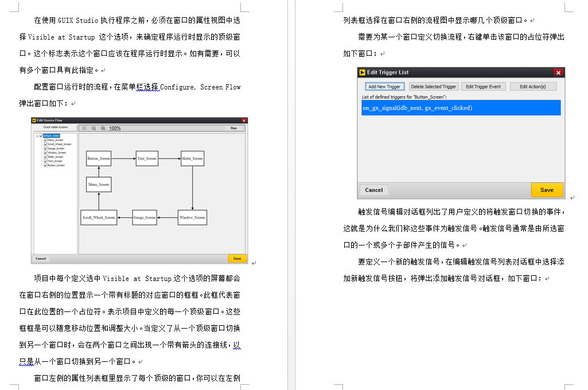
Task: Select the on_gx_signal(idb_next, gx_event_clicked) trigger row
Action: pyautogui.click(x=461, y=108)
